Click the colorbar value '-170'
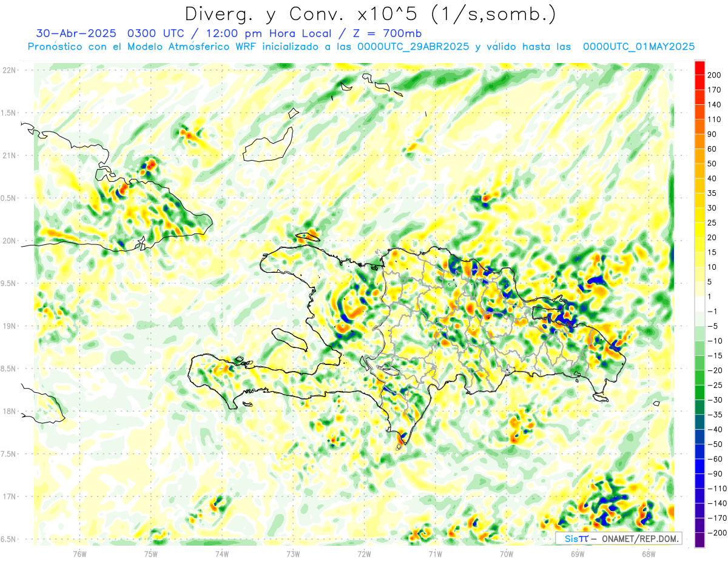Image resolution: width=728 pixels, height=562 pixels. pos(716,518)
